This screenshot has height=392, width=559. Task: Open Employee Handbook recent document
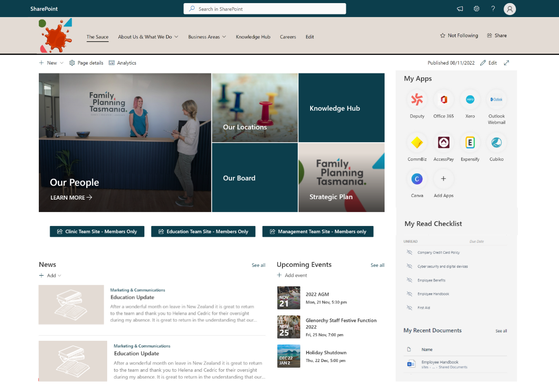pyautogui.click(x=439, y=362)
